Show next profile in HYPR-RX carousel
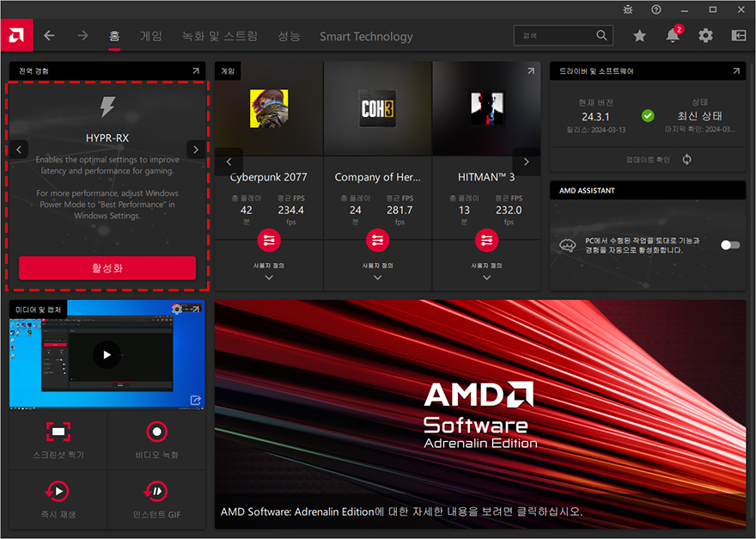 [196, 150]
